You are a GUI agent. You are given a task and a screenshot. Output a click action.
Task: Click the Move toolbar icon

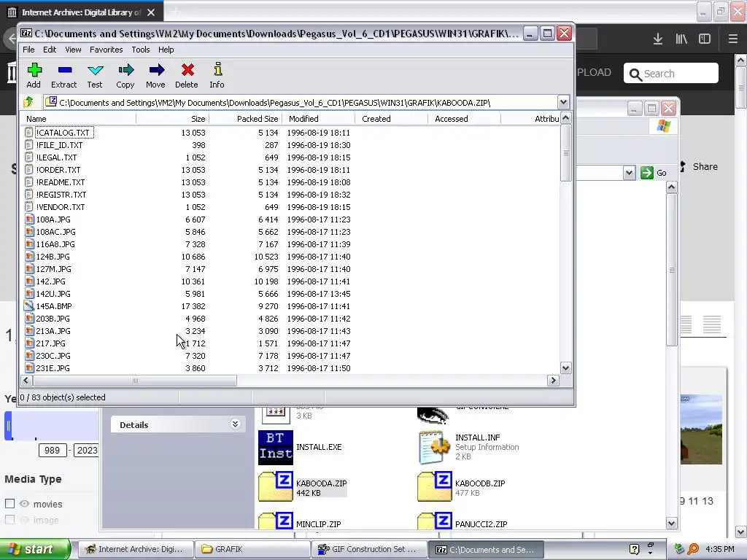coord(156,71)
